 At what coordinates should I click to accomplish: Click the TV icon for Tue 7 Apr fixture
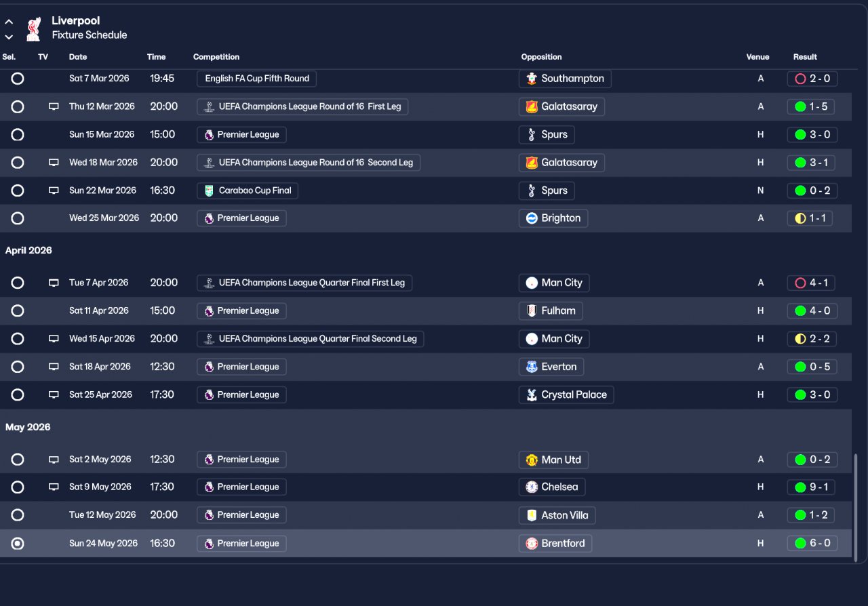(x=54, y=283)
